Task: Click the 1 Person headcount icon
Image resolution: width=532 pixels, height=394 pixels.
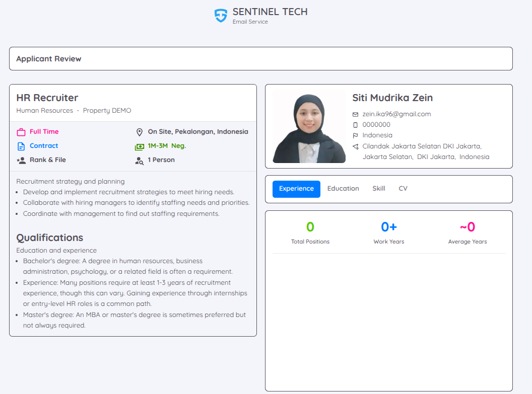Action: [x=140, y=160]
